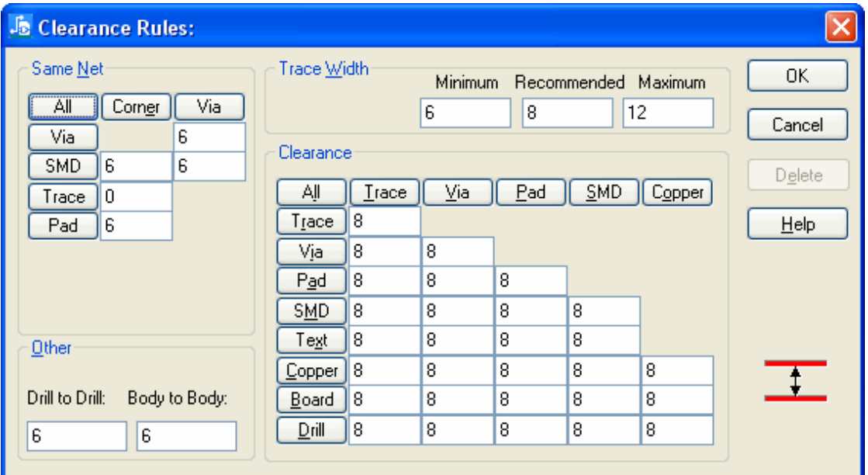
Task: Click the clearance arrow diagram icon
Action: 795,380
